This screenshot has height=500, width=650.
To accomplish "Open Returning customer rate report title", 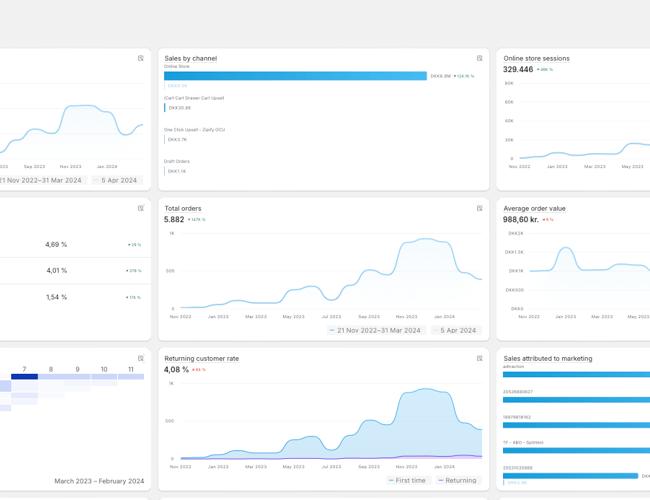I will [x=201, y=358].
